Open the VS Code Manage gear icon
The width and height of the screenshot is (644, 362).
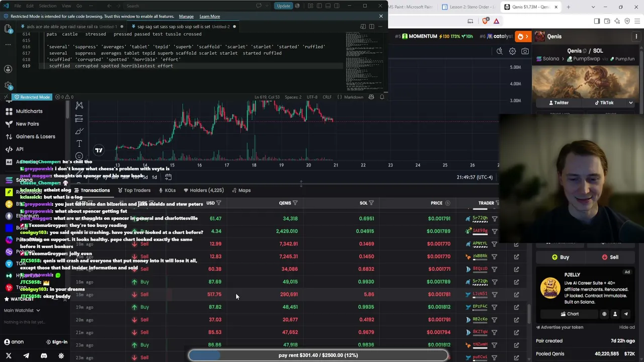click(x=8, y=85)
